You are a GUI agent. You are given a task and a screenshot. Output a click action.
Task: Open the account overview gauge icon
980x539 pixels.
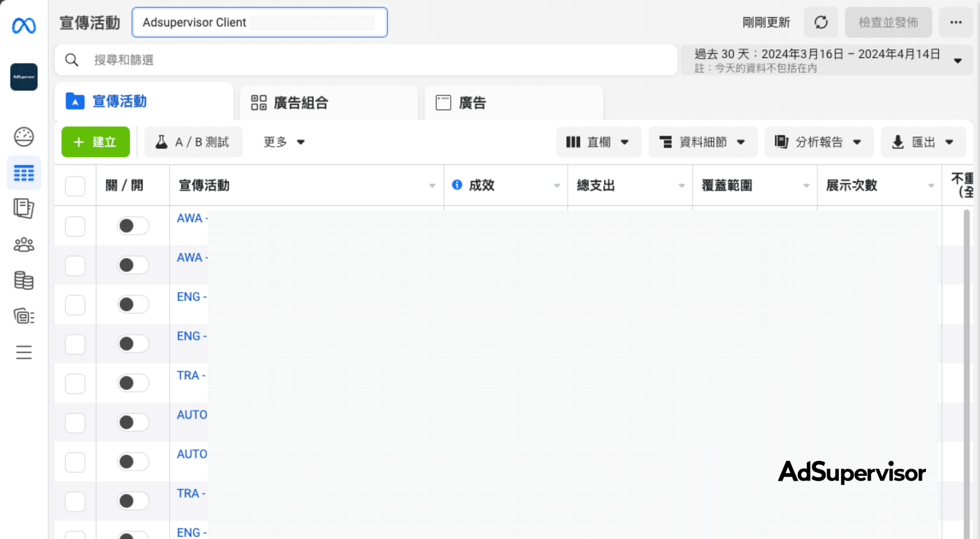24,137
